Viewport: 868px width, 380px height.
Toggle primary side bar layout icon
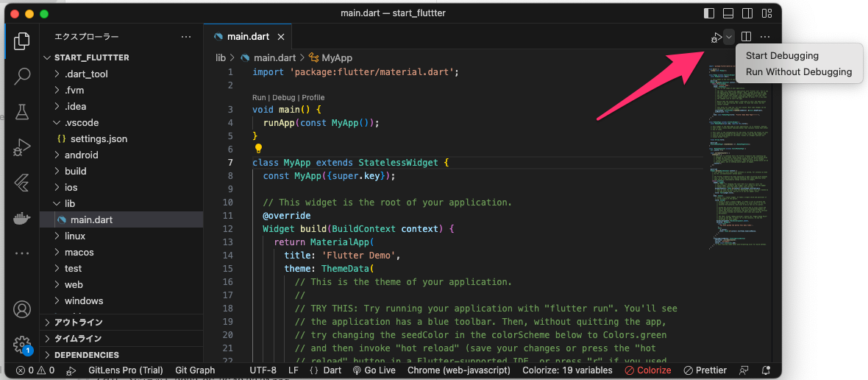(708, 13)
